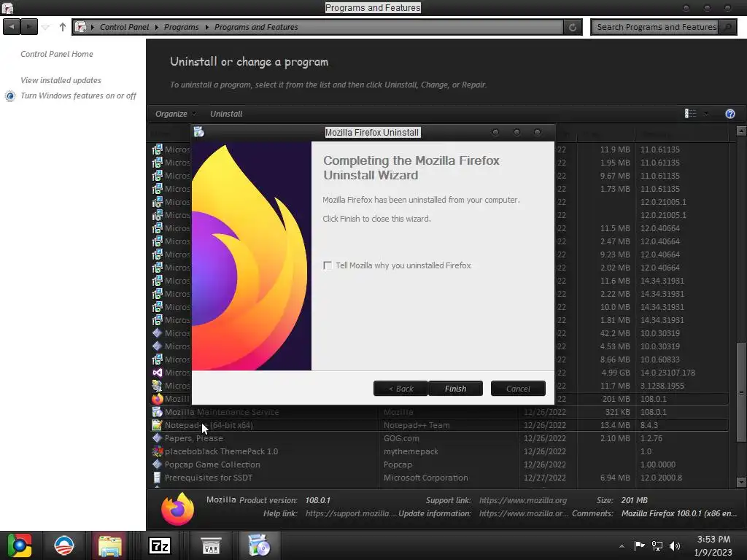The width and height of the screenshot is (747, 560).
Task: Open the Help icon in toolbar
Action: (729, 113)
